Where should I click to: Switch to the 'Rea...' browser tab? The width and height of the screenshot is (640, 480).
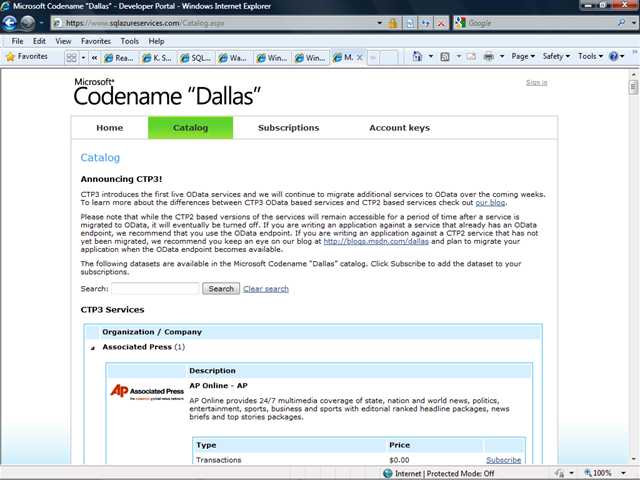119,58
